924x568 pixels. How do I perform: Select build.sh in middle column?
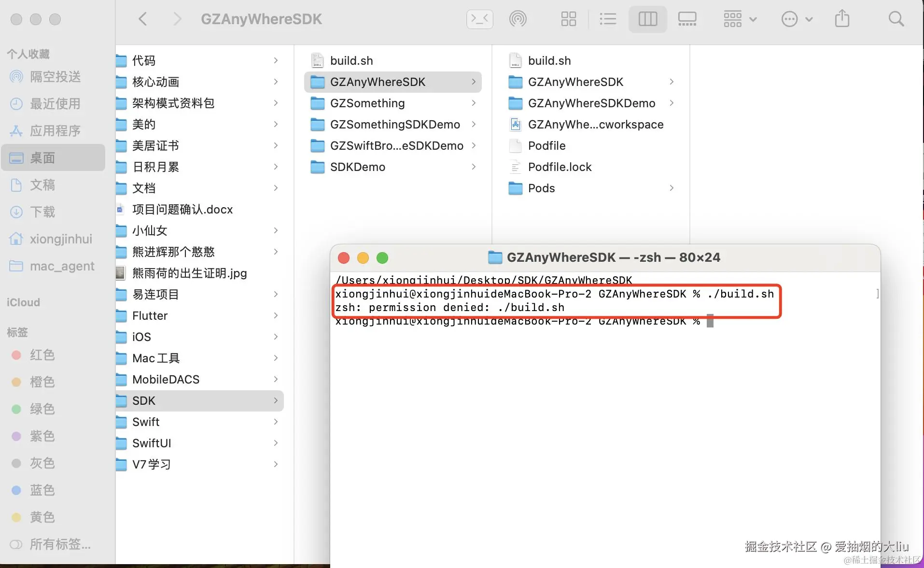click(393, 60)
